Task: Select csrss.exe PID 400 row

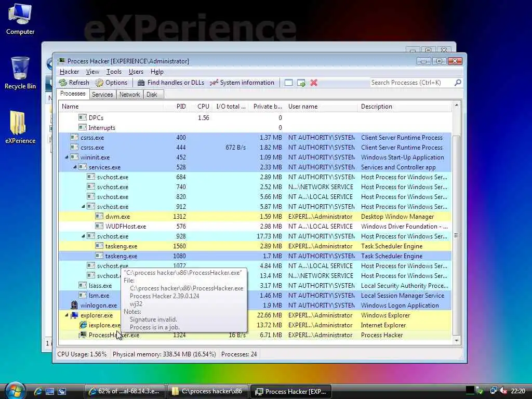Action: coord(255,137)
